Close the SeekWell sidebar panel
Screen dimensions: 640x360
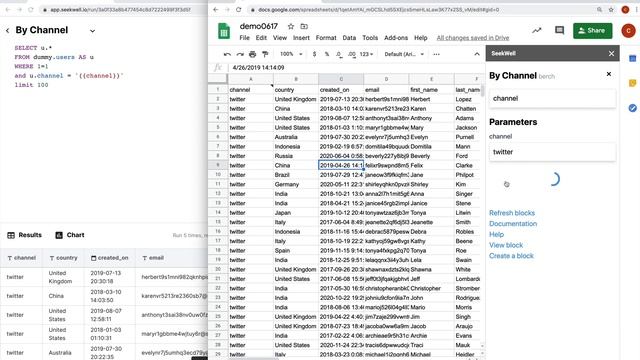[x=611, y=53]
